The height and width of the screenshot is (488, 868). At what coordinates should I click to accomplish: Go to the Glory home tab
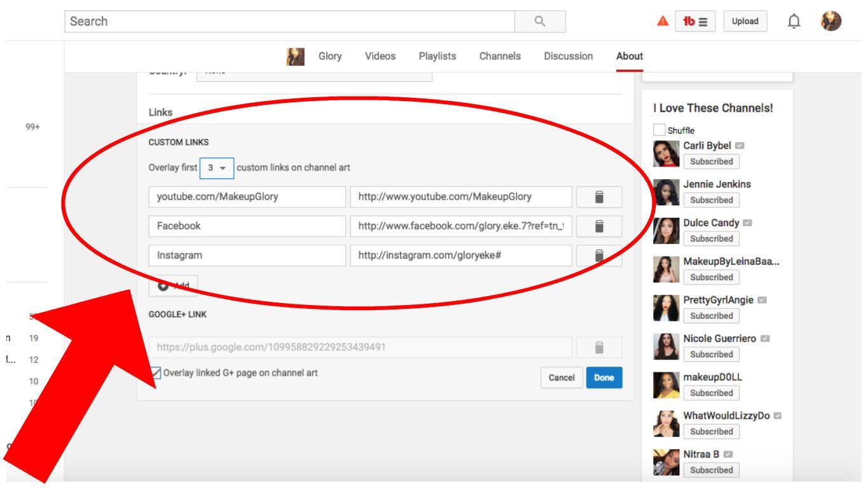(x=330, y=57)
